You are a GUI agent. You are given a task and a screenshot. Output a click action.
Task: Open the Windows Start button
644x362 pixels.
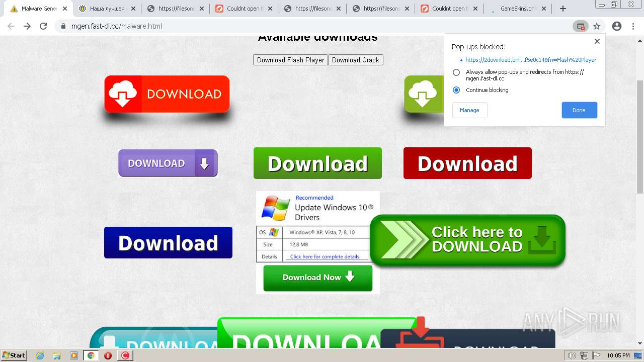(x=14, y=355)
